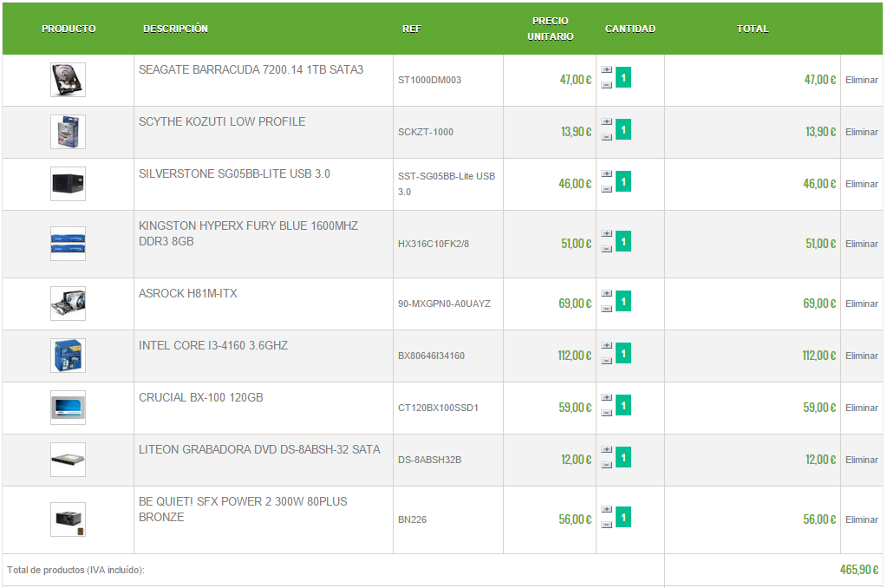Screen dimensions: 887x588
Task: Remove Be Quiet SFX Power 2 with Eliminar
Action: [x=862, y=520]
